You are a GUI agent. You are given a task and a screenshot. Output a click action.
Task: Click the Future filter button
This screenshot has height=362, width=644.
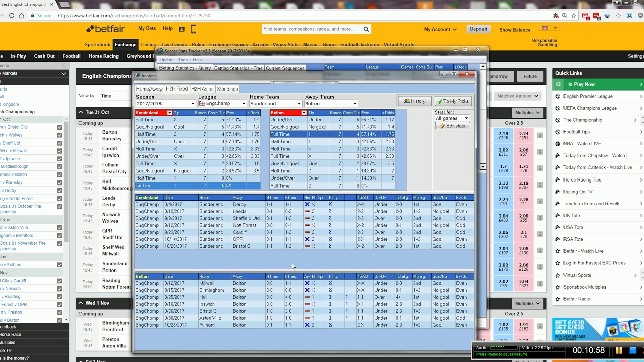click(x=530, y=77)
